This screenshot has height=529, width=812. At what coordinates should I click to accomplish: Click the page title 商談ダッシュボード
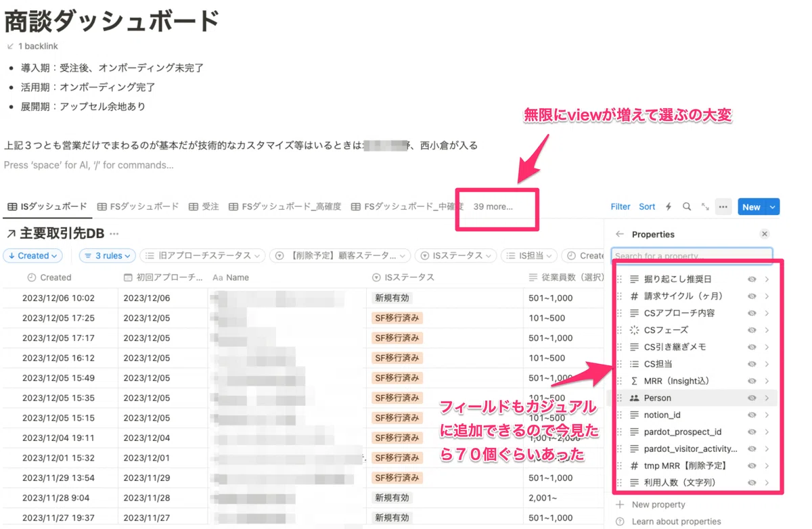click(112, 21)
